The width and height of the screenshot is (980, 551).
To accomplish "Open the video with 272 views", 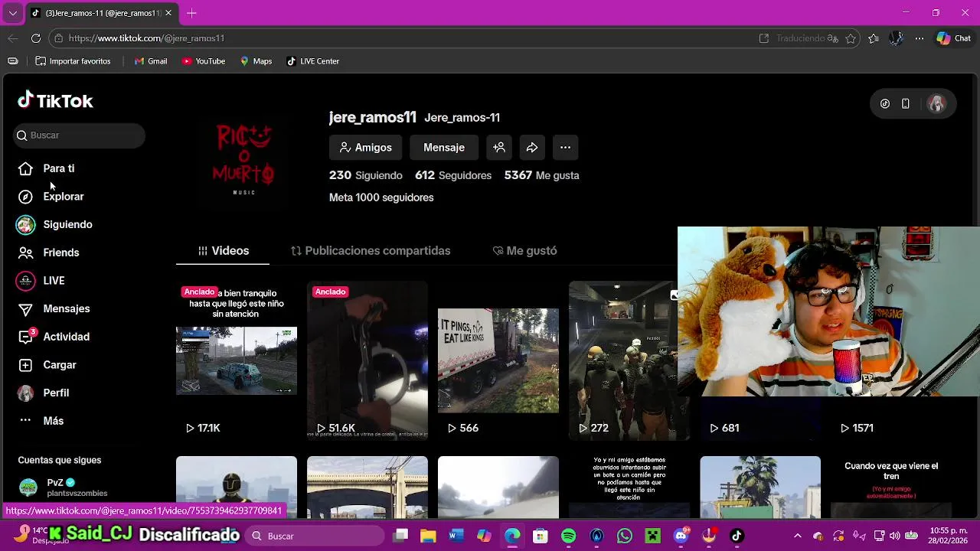I will pos(629,360).
